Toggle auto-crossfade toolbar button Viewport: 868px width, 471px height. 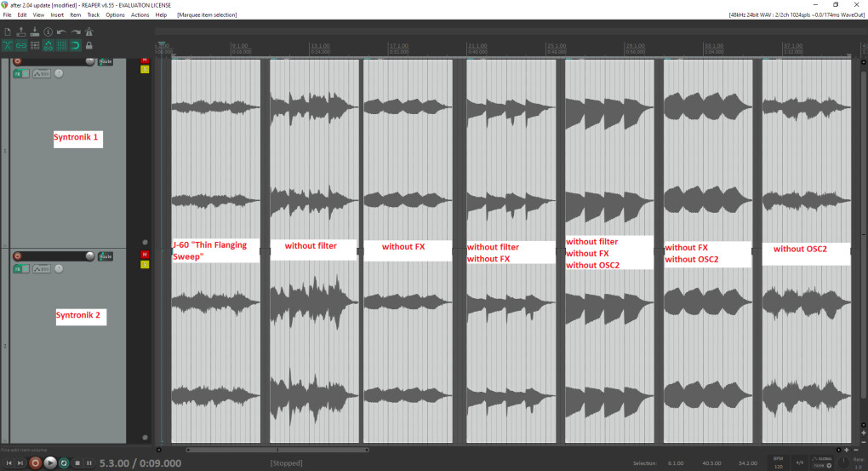(8, 45)
